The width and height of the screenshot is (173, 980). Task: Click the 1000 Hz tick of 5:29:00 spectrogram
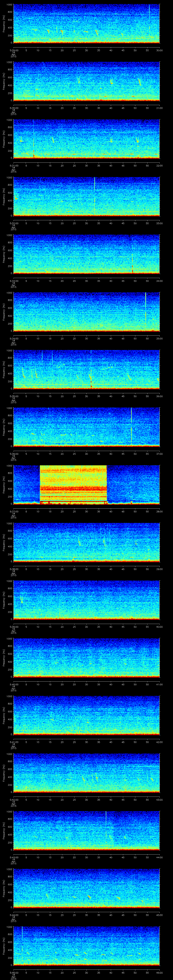(9, 5)
